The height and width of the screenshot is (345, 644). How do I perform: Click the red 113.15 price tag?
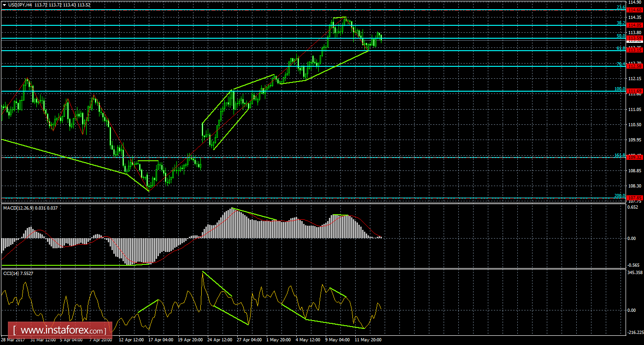click(x=635, y=50)
